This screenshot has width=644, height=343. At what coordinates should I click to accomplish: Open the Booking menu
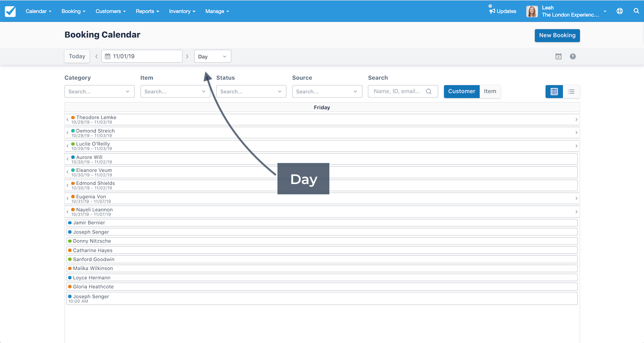pyautogui.click(x=73, y=11)
